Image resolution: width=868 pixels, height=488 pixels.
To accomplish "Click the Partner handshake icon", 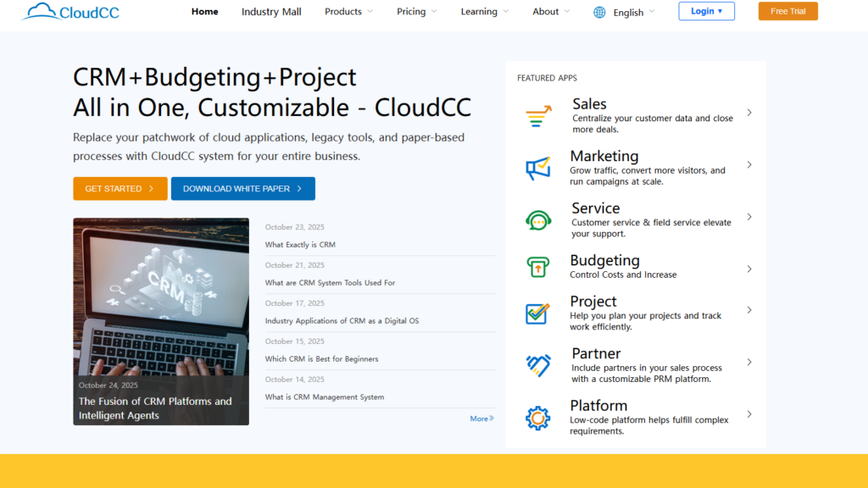I will [x=538, y=365].
